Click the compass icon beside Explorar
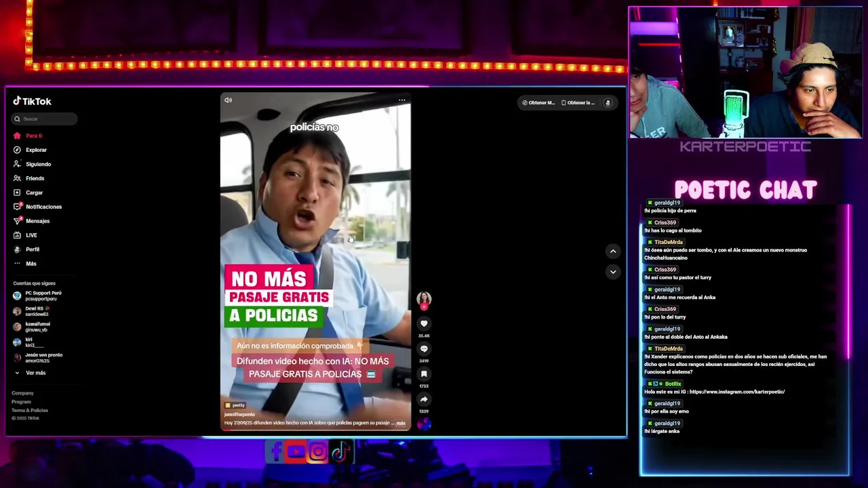The image size is (868, 488). [x=17, y=150]
